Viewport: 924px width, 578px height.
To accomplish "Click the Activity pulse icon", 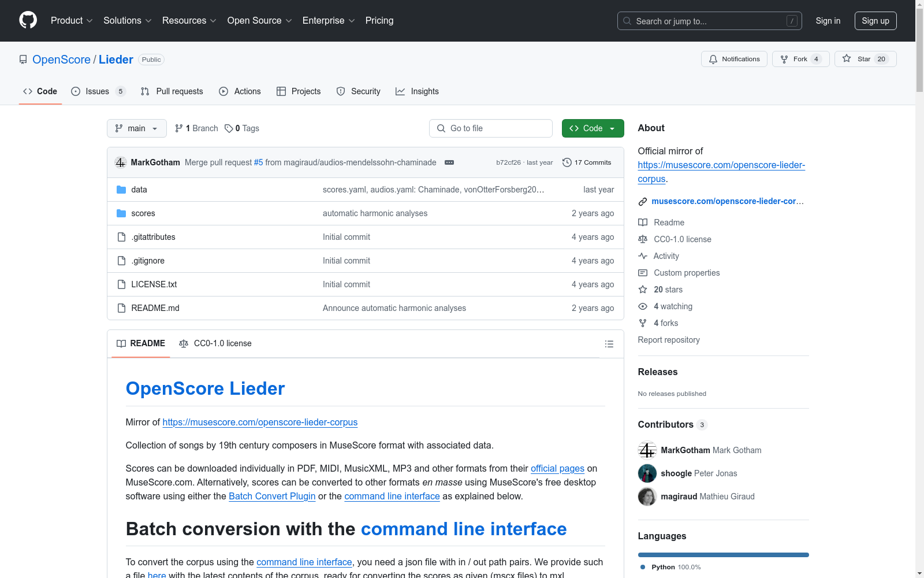I will [643, 256].
